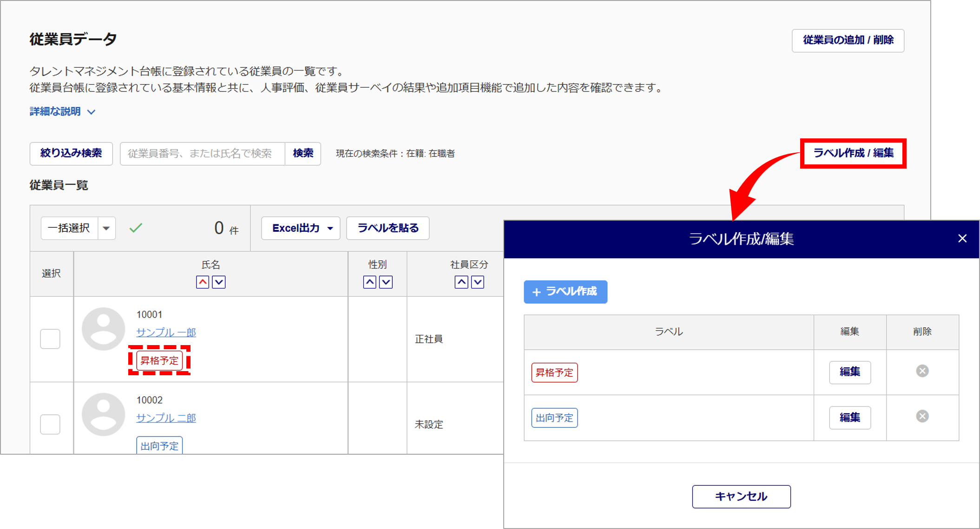Check the checkbox for サンプル 一郎
This screenshot has height=529, width=980.
[50, 339]
